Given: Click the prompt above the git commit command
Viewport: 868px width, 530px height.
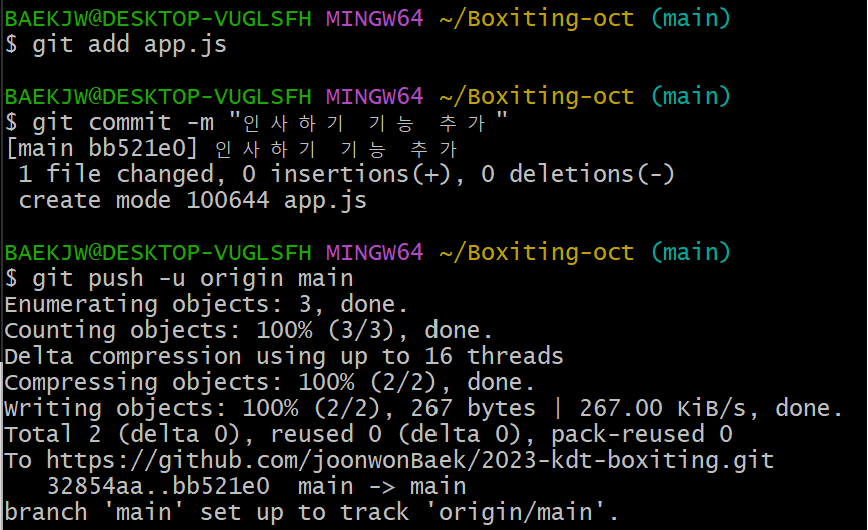Looking at the screenshot, I should (x=368, y=96).
